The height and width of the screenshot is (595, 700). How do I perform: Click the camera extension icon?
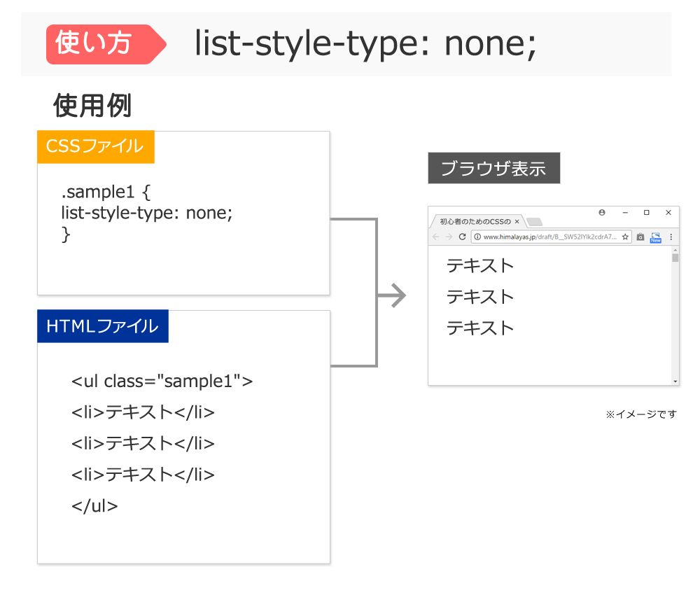tap(640, 237)
